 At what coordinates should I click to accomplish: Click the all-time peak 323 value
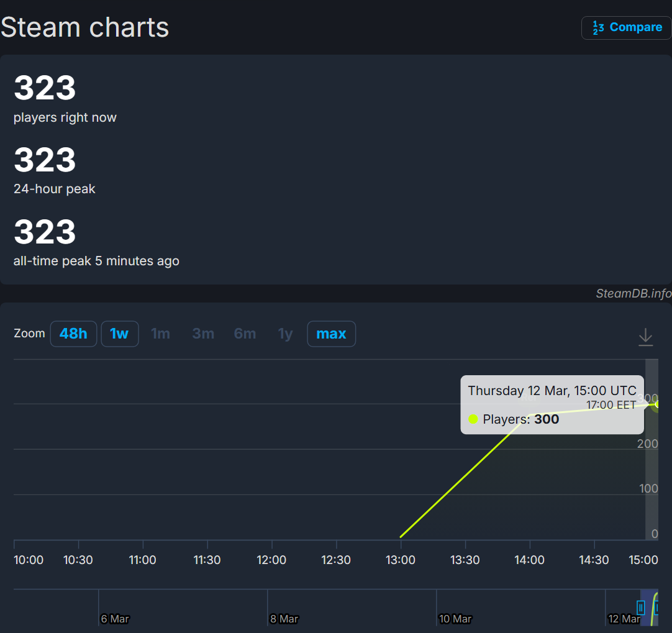click(x=45, y=232)
